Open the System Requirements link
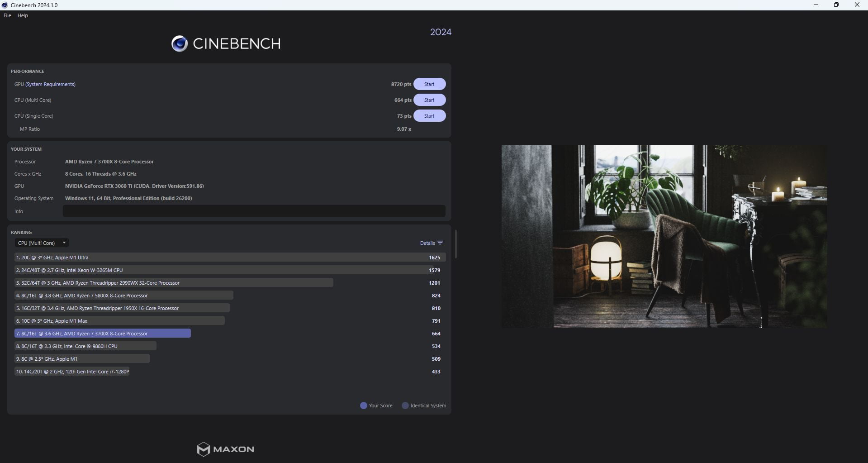Image resolution: width=868 pixels, height=463 pixels. [x=51, y=84]
